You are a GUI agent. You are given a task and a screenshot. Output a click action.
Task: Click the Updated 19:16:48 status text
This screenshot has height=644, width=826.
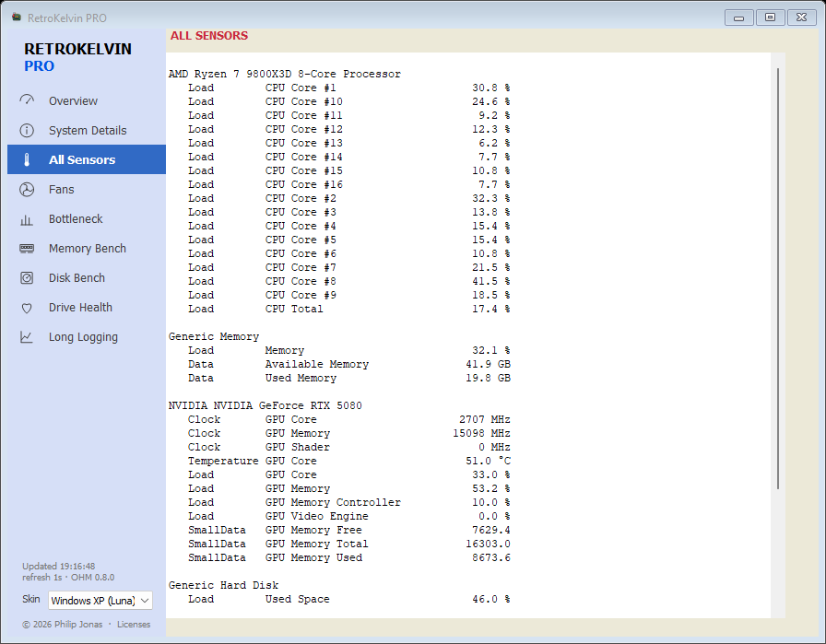tap(58, 566)
